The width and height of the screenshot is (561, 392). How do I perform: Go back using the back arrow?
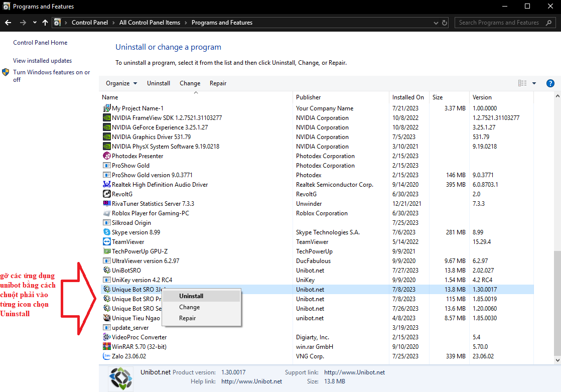(8, 23)
